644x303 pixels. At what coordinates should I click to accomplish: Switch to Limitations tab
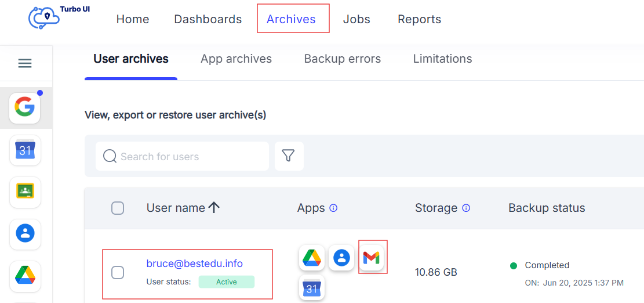[x=442, y=59]
